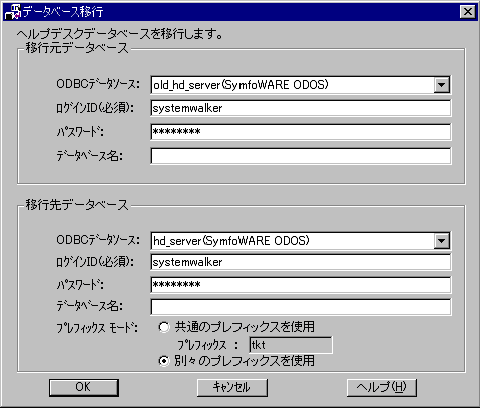
Task: Click source login ID field in 移行元データベース
Action: pos(301,108)
